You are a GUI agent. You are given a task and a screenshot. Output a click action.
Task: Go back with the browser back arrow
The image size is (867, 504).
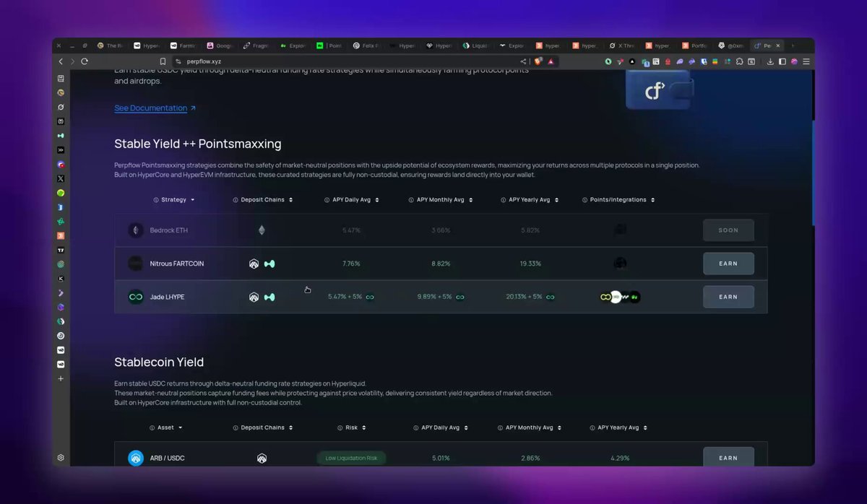[61, 61]
